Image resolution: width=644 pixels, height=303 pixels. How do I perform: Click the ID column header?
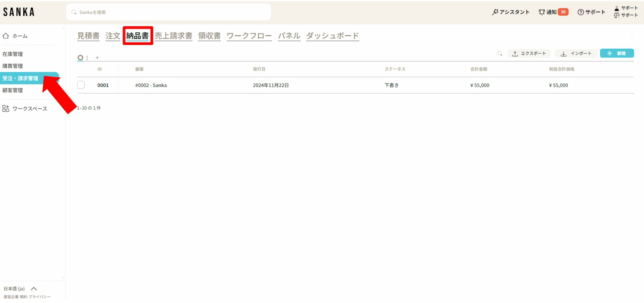pyautogui.click(x=100, y=69)
